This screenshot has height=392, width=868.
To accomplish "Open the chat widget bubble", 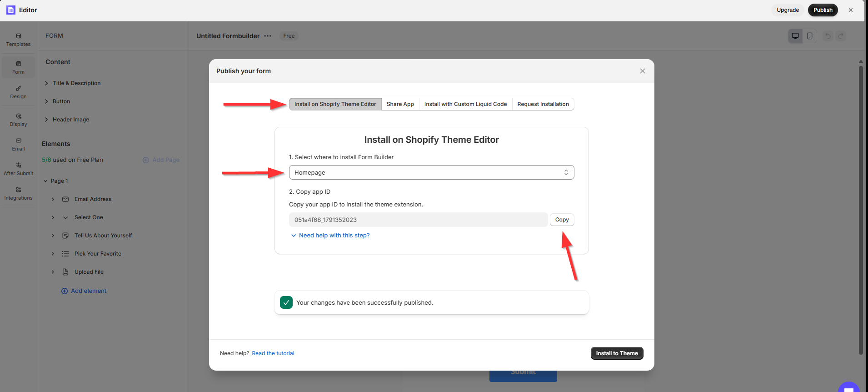I will coord(848,387).
